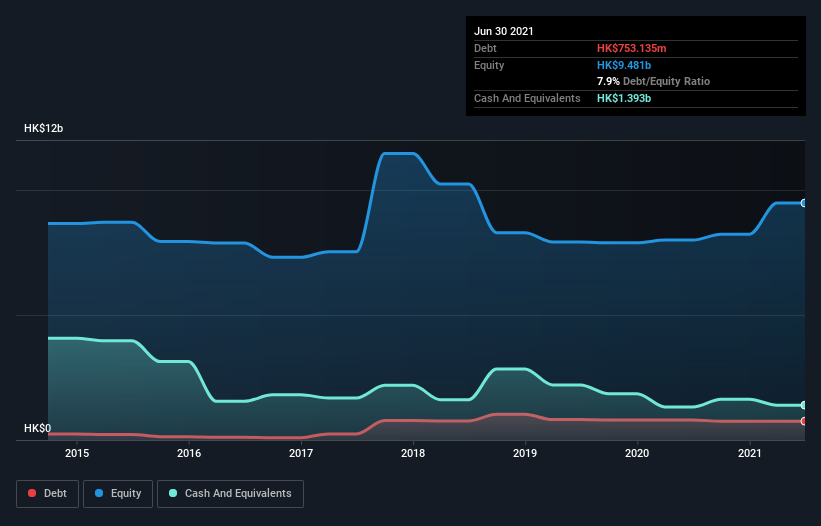The width and height of the screenshot is (821, 526).
Task: Click the Equity value HK$9.481b in tooltip
Action: point(624,65)
